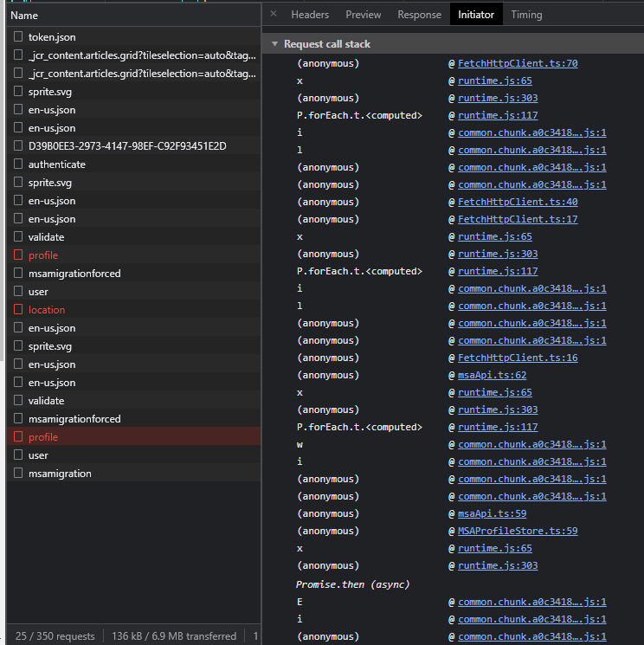Go to the Timing tab

click(x=526, y=15)
